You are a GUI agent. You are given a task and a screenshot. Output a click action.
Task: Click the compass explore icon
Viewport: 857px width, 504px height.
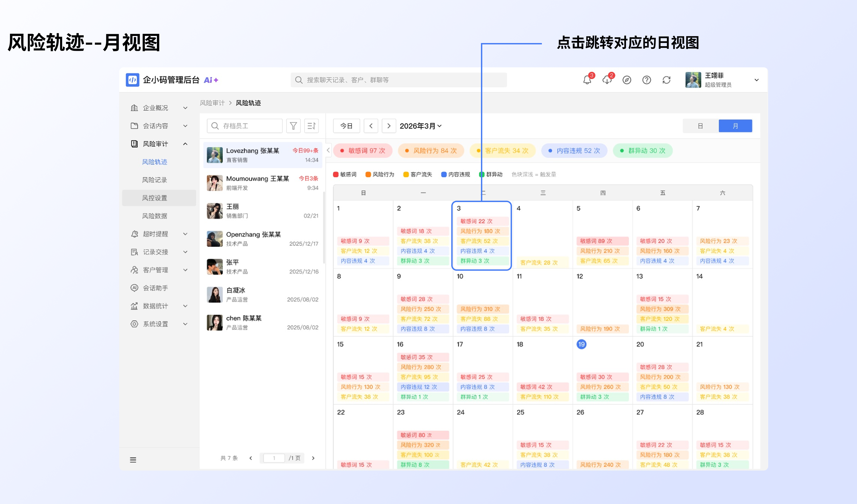click(x=626, y=80)
